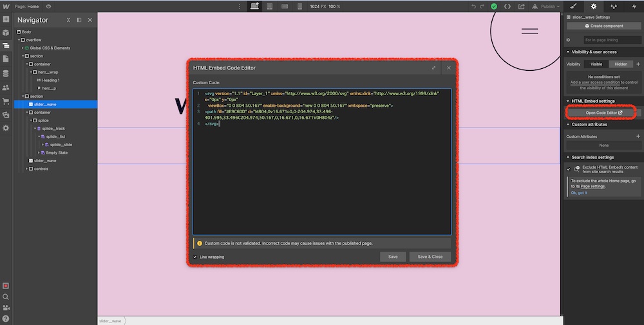Open the site Settings gear in left sidebar
The image size is (644, 325).
[6, 128]
